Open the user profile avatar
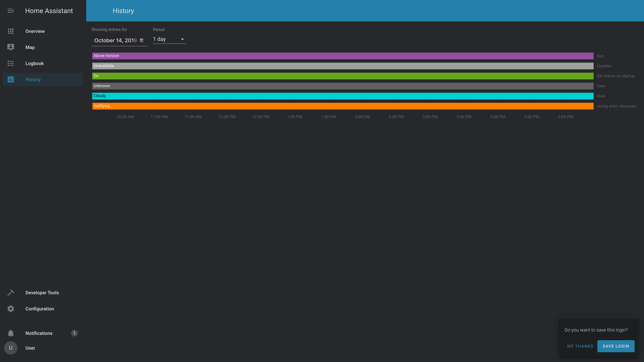This screenshot has height=362, width=644. tap(11, 348)
